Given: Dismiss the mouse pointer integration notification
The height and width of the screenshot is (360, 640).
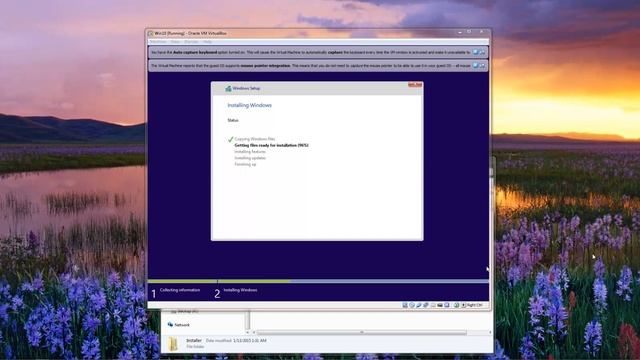Looking at the screenshot, I should tap(476, 65).
